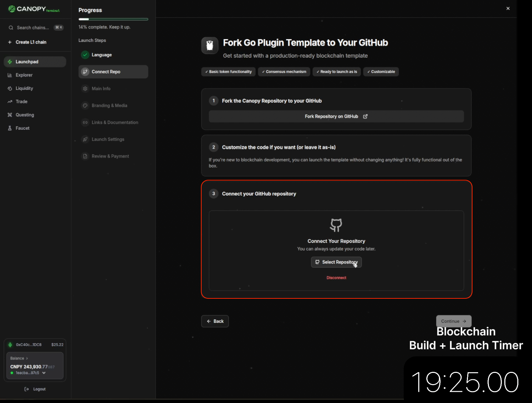Go to Liquidity in the sidebar
Image resolution: width=532 pixels, height=403 pixels.
pyautogui.click(x=35, y=88)
